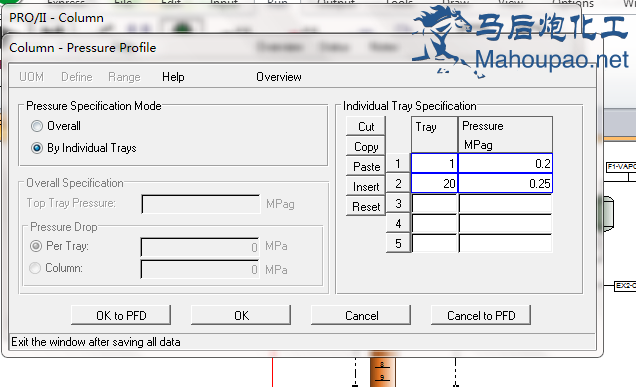Click the Cancel to PFD button
636x387 pixels.
[481, 315]
